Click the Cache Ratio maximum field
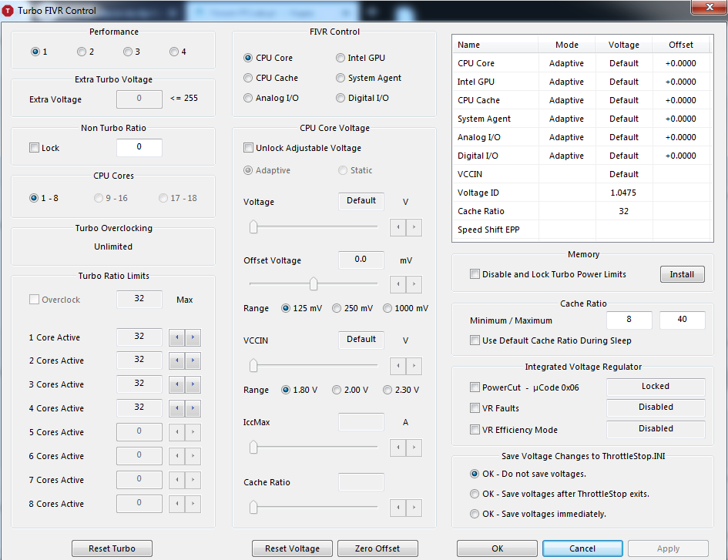 pyautogui.click(x=682, y=320)
